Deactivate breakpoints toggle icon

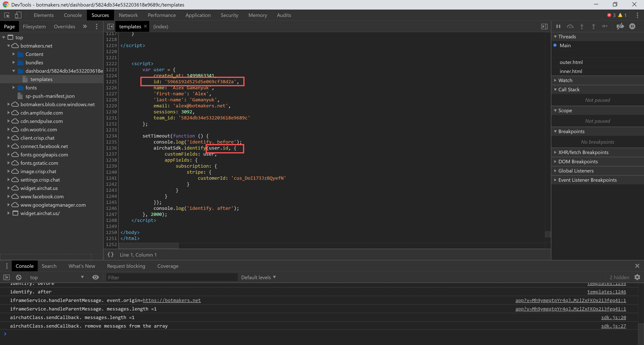pos(620,26)
